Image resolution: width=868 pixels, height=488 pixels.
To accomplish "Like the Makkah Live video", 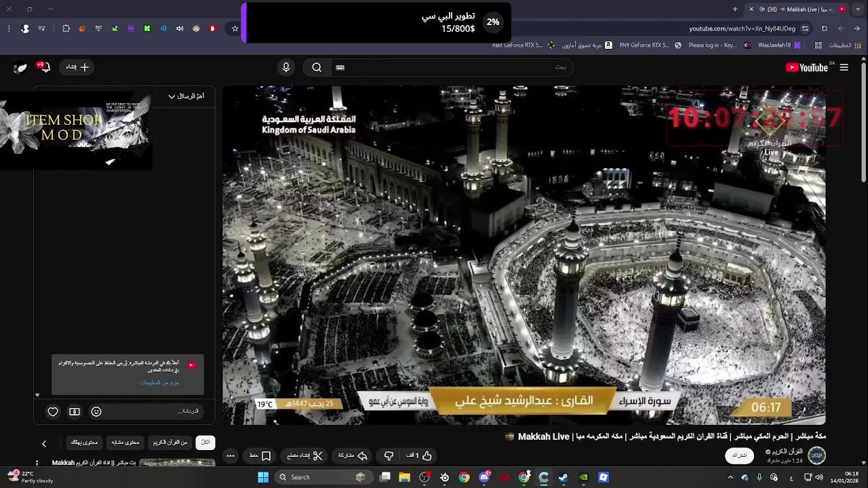I will (418, 455).
